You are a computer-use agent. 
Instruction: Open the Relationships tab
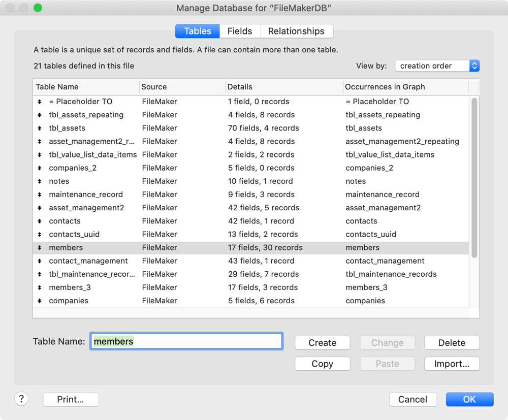[297, 31]
